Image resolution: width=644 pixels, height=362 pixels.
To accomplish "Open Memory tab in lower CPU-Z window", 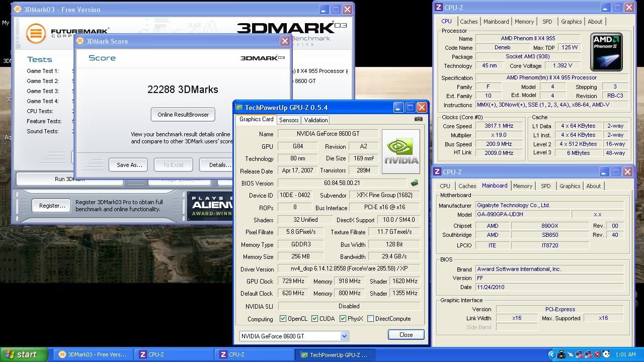I will click(523, 186).
